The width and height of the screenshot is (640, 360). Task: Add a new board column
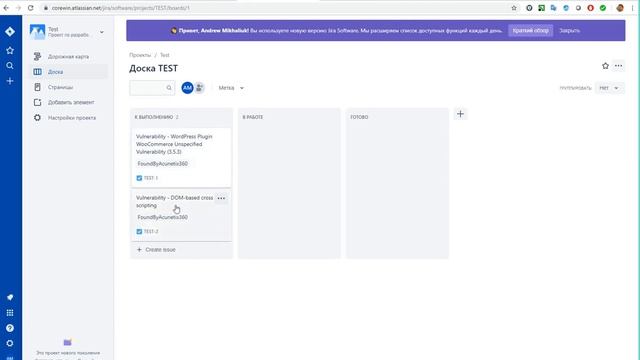click(x=460, y=114)
